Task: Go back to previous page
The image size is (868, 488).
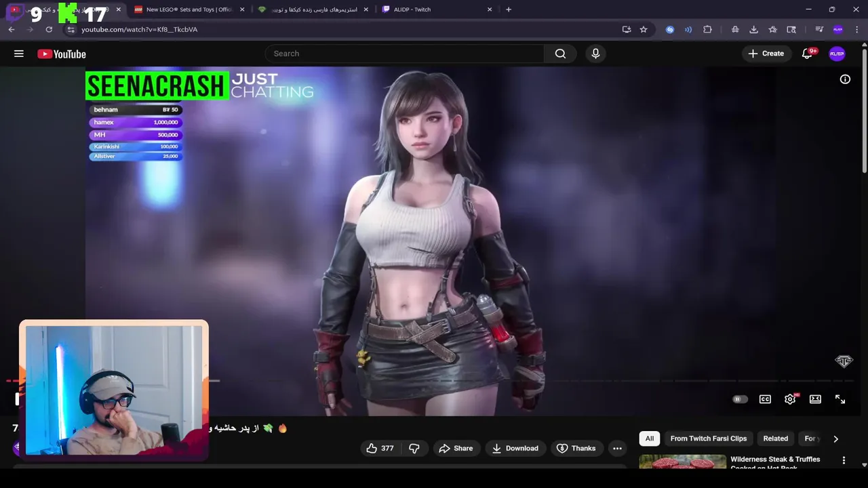Action: (12, 29)
